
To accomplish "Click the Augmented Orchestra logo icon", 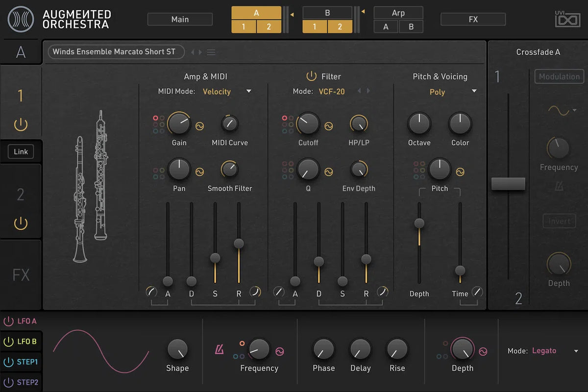I will tap(21, 20).
